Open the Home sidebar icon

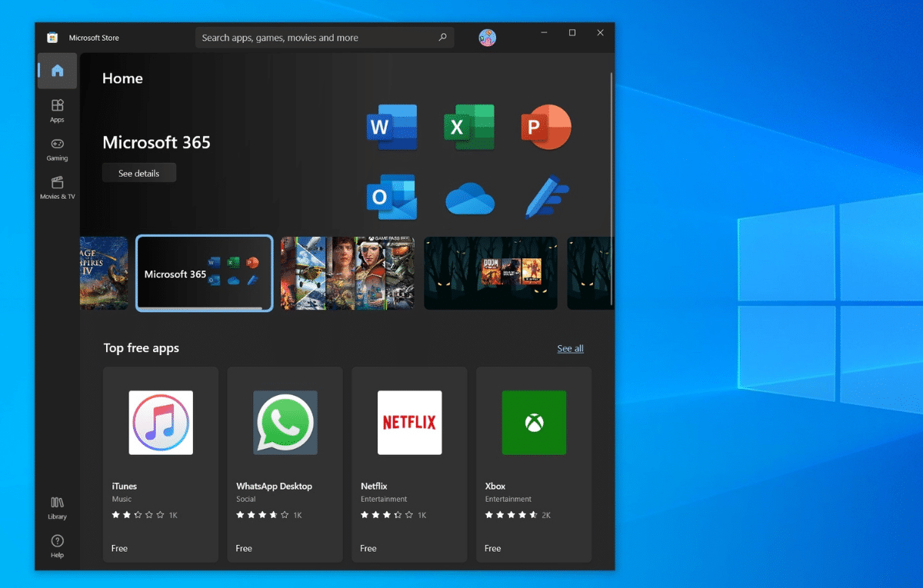(x=57, y=71)
